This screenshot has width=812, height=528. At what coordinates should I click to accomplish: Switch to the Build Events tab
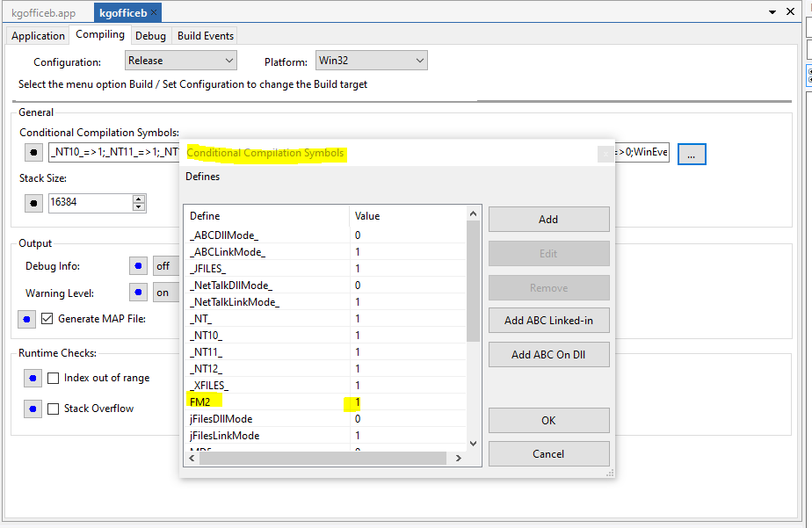coord(205,36)
